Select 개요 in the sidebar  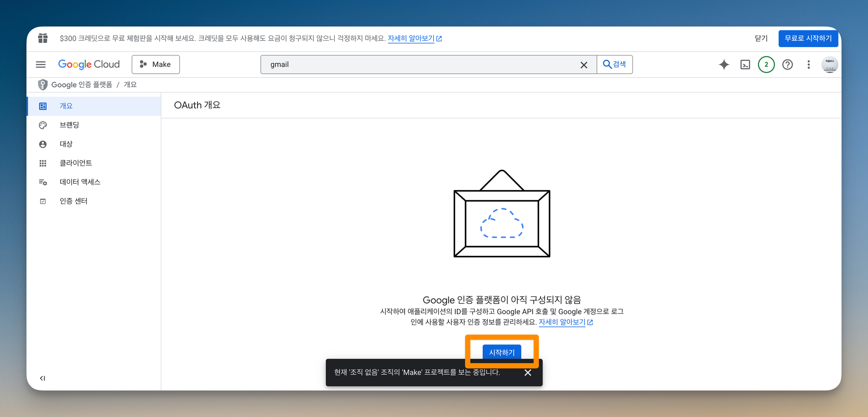94,106
